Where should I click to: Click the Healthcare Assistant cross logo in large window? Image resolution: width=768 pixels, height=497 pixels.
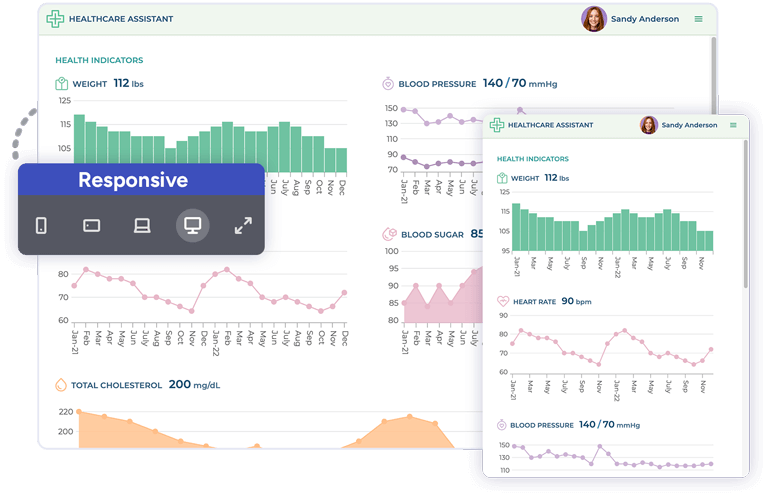tap(55, 19)
